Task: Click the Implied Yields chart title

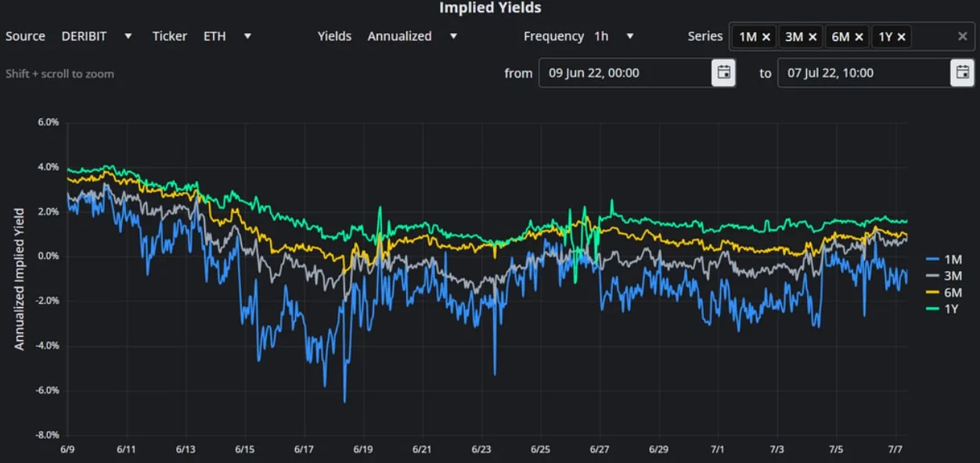Action: tap(490, 8)
